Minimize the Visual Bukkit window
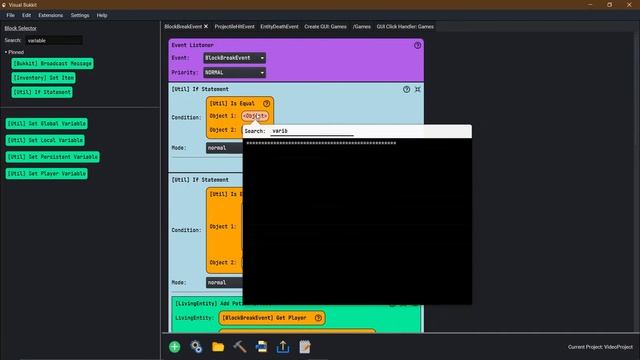640x360 pixels. [590, 5]
